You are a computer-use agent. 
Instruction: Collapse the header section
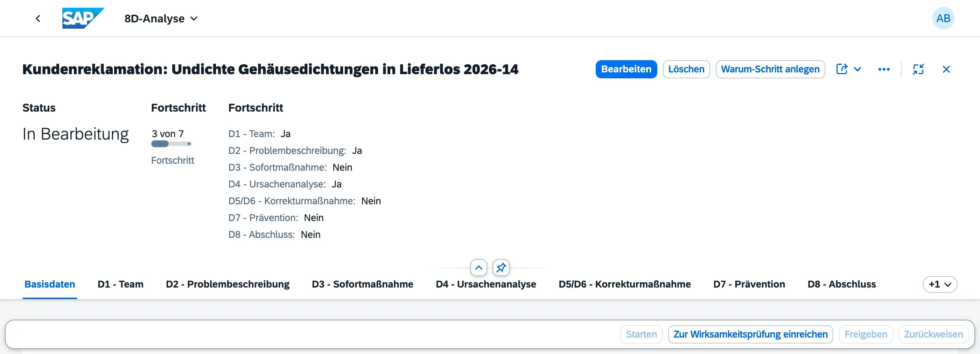point(478,268)
